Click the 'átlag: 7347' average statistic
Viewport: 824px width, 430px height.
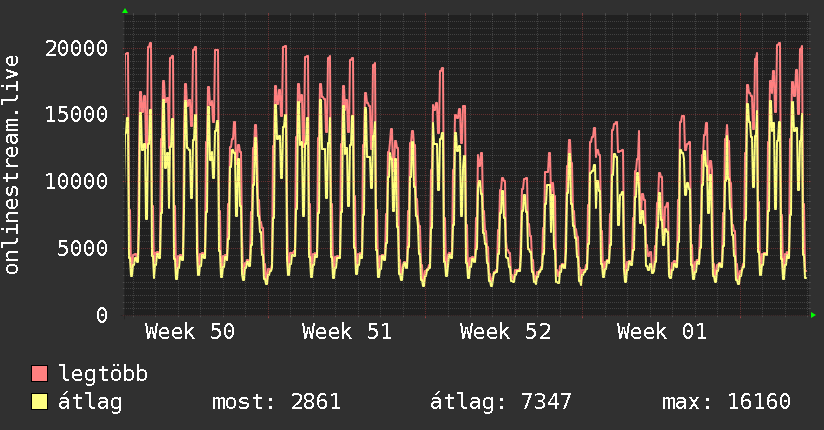click(500, 402)
